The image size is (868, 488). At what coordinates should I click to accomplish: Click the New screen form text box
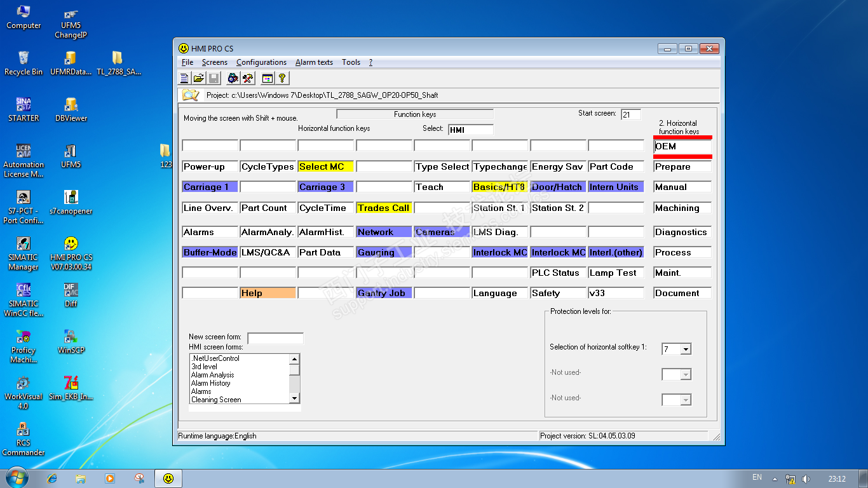pyautogui.click(x=275, y=338)
